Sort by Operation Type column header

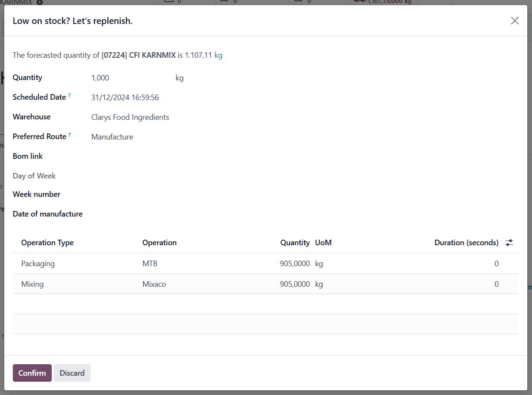47,243
